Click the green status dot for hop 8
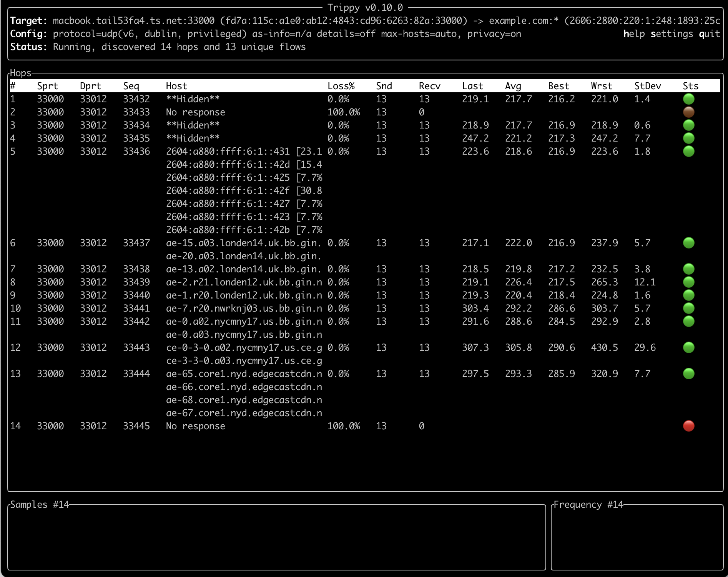 (689, 282)
